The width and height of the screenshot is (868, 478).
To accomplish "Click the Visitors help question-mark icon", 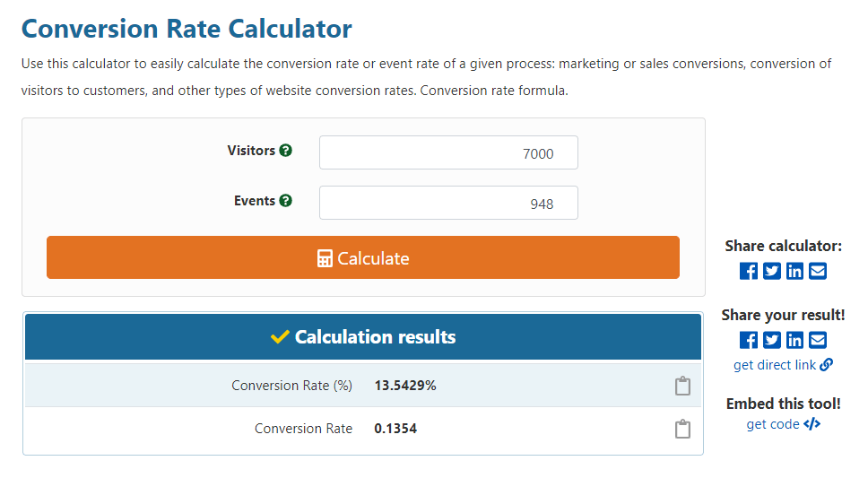I will [x=286, y=150].
